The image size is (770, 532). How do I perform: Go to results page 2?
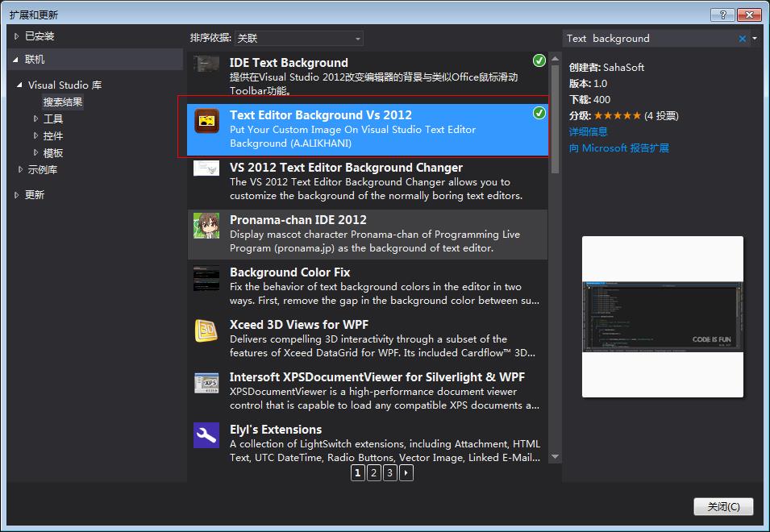pyautogui.click(x=373, y=473)
